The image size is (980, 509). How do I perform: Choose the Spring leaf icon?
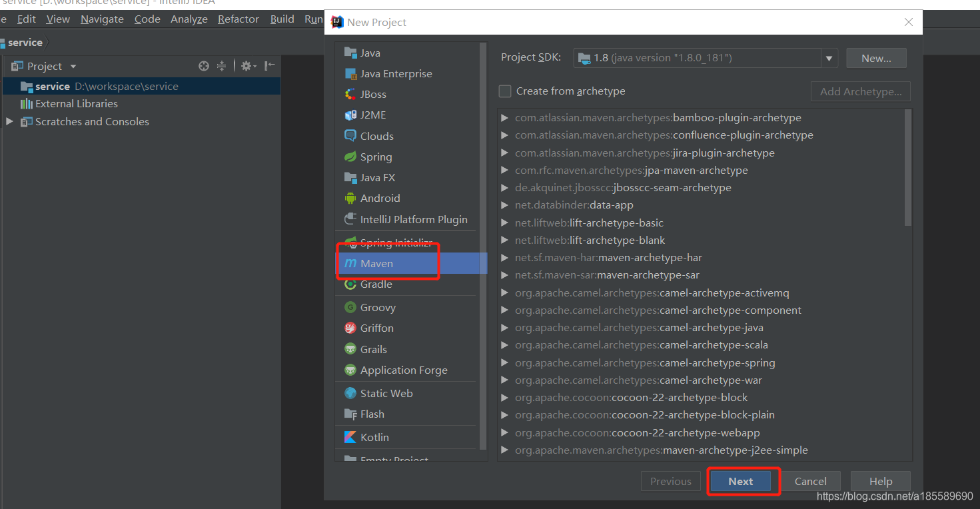tap(350, 157)
